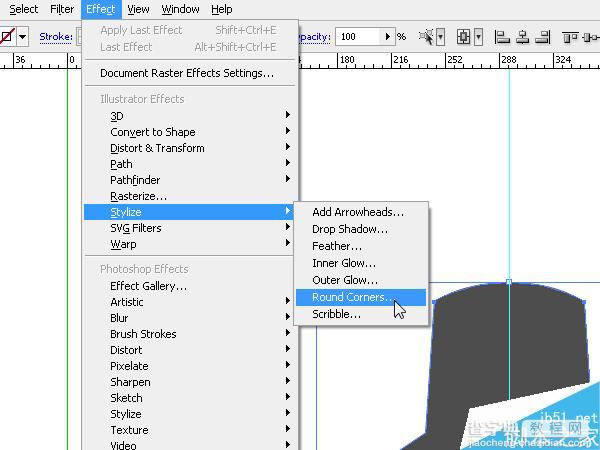
Task: Open the View menu
Action: coord(138,9)
